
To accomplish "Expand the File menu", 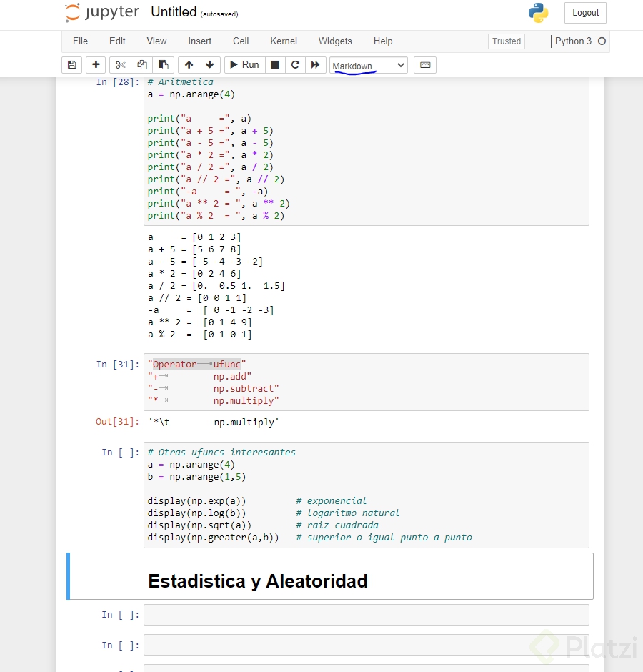I will coord(80,41).
